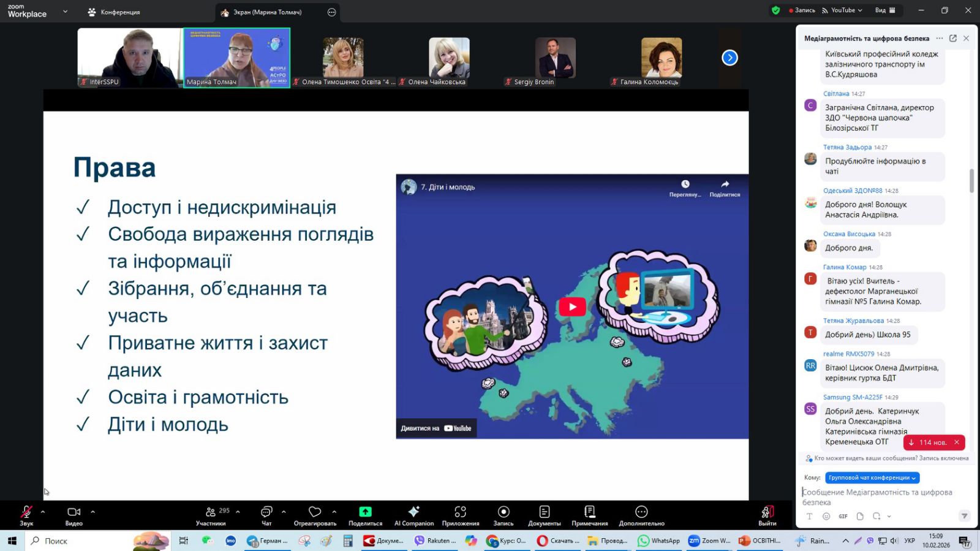Unmute microphone with the Sound button
Viewport: 980px width, 551px height.
pos(26,512)
